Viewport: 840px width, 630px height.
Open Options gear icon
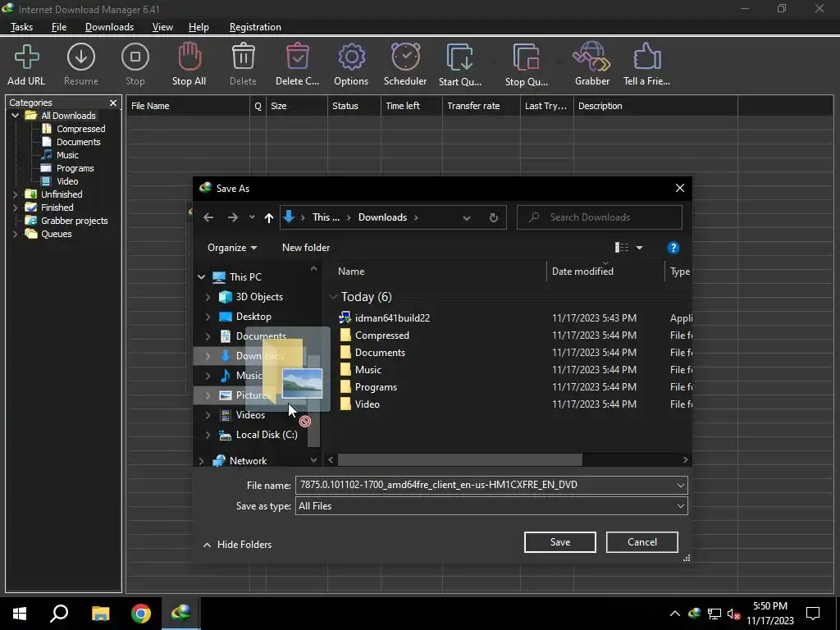[351, 57]
